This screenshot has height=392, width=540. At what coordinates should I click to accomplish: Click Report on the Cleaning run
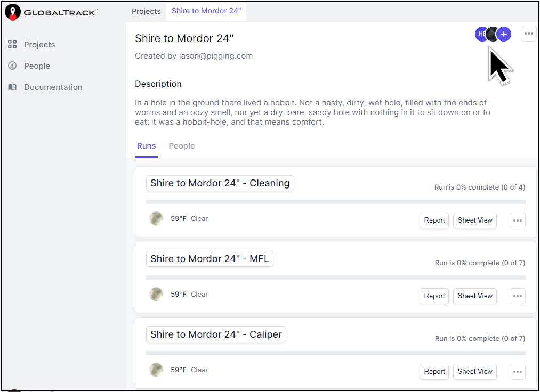click(x=433, y=220)
